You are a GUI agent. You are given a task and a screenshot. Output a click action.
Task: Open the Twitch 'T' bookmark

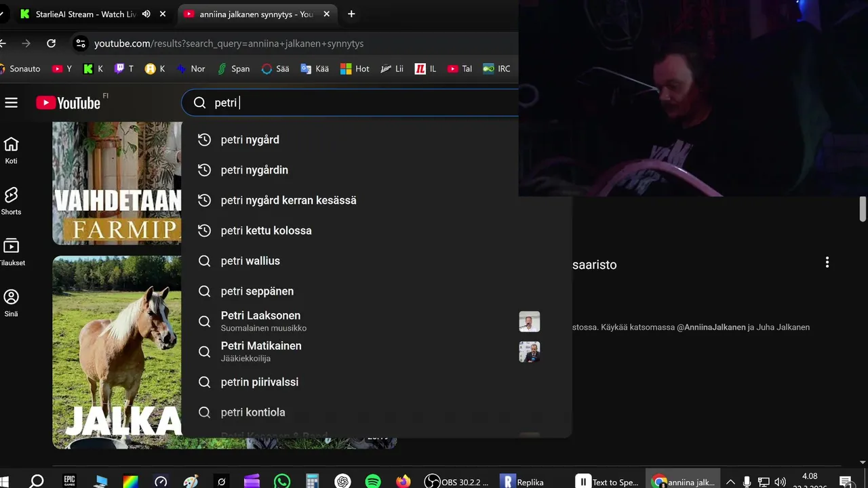[x=124, y=68]
